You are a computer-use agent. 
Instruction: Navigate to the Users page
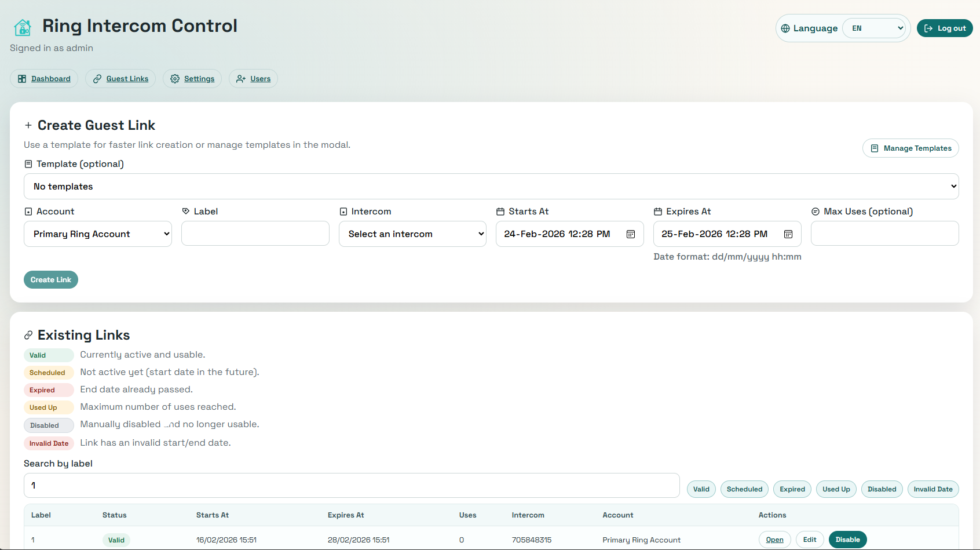tap(260, 79)
